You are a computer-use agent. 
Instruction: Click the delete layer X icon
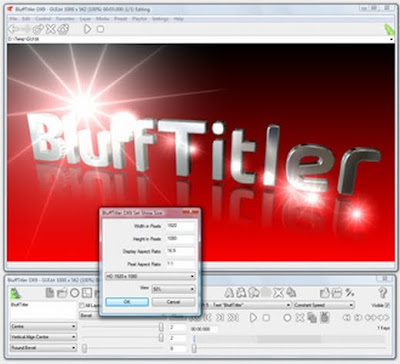click(x=278, y=293)
